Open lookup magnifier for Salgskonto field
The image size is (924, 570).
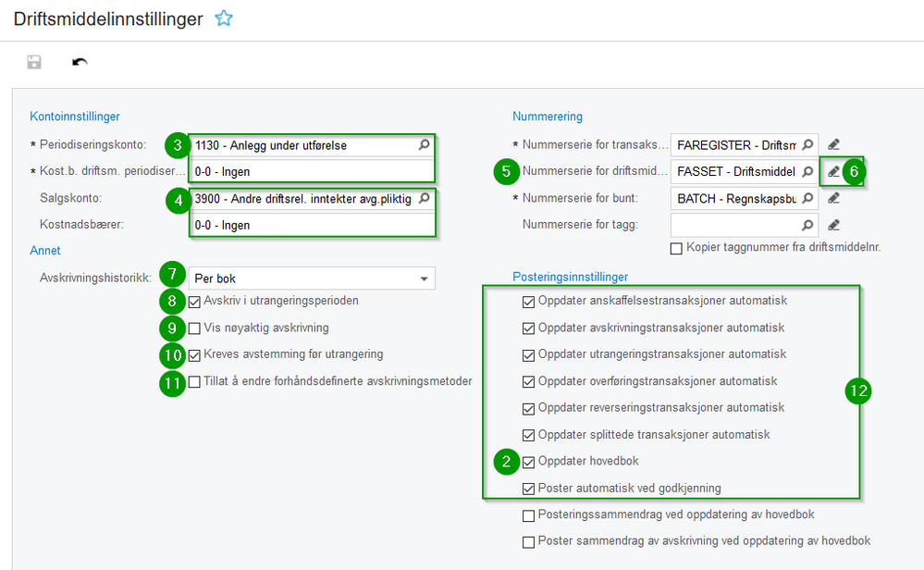(424, 199)
